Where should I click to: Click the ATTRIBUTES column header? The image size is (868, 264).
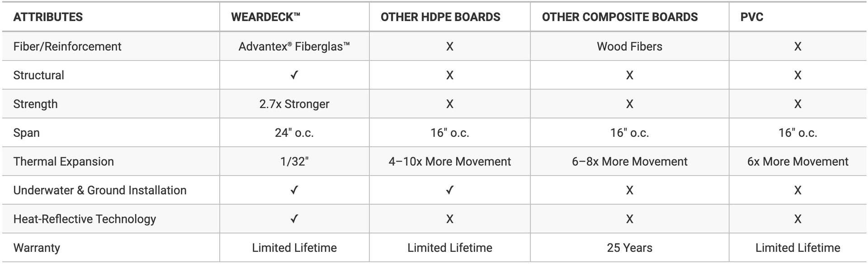48,17
